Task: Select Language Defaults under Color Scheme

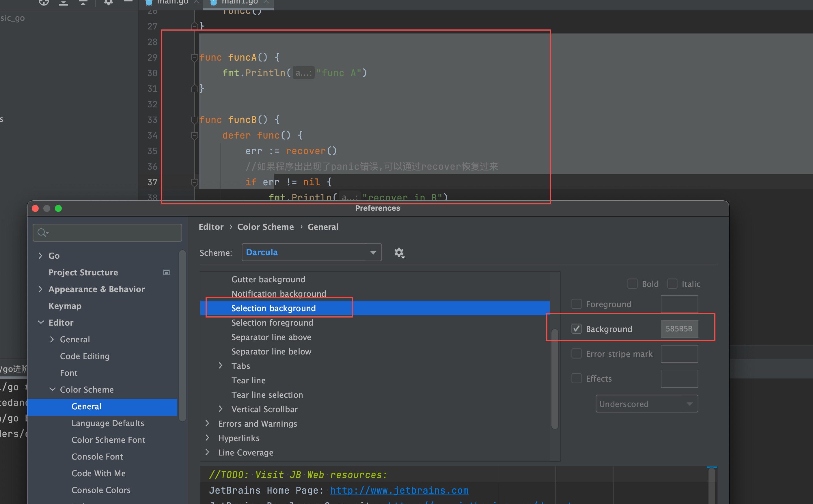Action: (x=108, y=423)
